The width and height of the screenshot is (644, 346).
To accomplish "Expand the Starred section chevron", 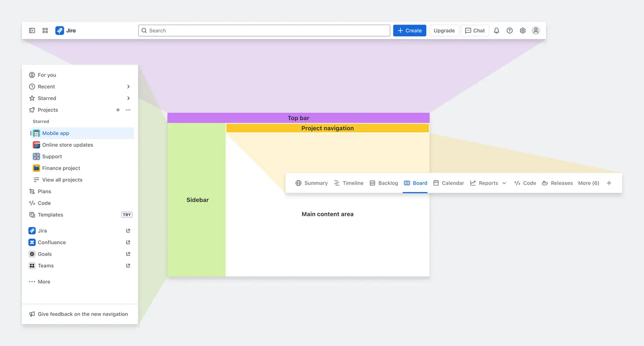I will tap(128, 98).
